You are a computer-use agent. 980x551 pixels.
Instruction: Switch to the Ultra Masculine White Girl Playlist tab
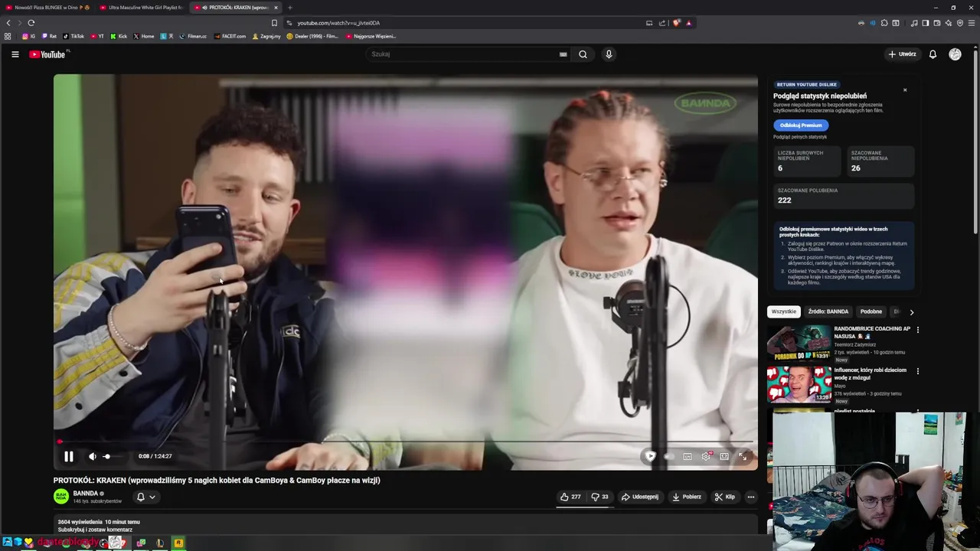pyautogui.click(x=142, y=8)
